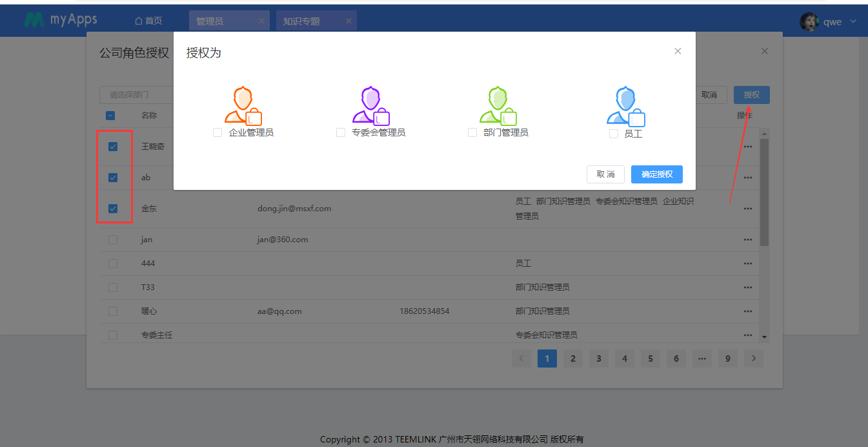
Task: Enable the 部门管理员 checkbox
Action: pyautogui.click(x=472, y=132)
